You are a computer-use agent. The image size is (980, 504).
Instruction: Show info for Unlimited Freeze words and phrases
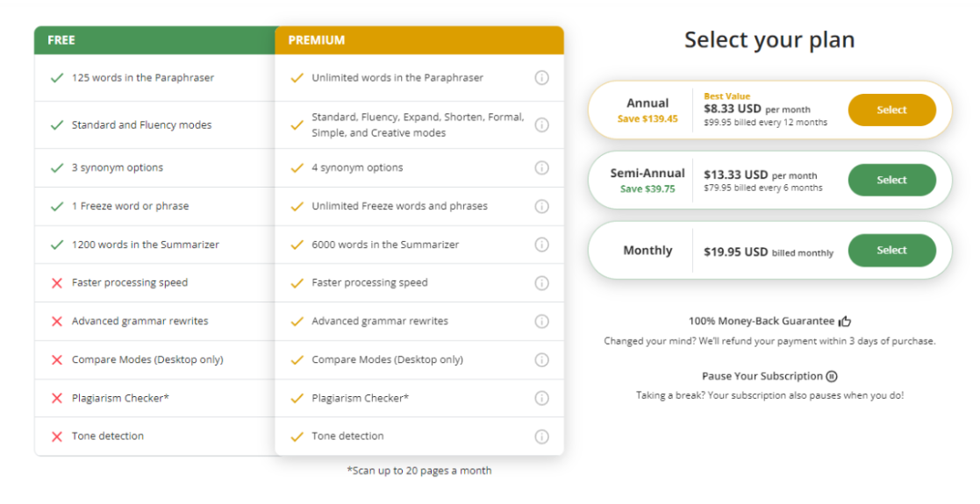[x=541, y=206]
